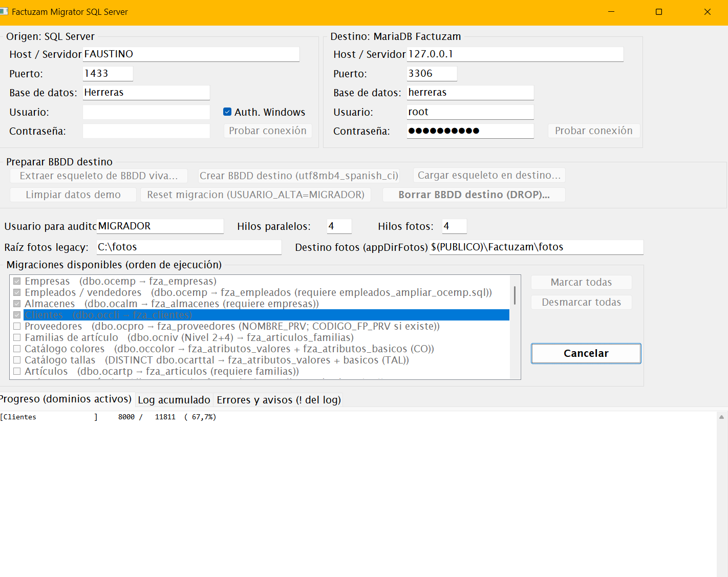This screenshot has width=728, height=577.
Task: Focus the destination Contraseña password field
Action: (x=470, y=131)
